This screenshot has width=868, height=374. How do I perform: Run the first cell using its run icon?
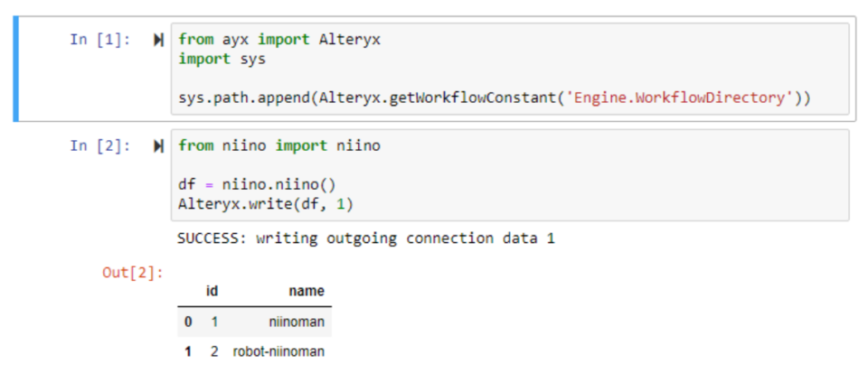159,40
